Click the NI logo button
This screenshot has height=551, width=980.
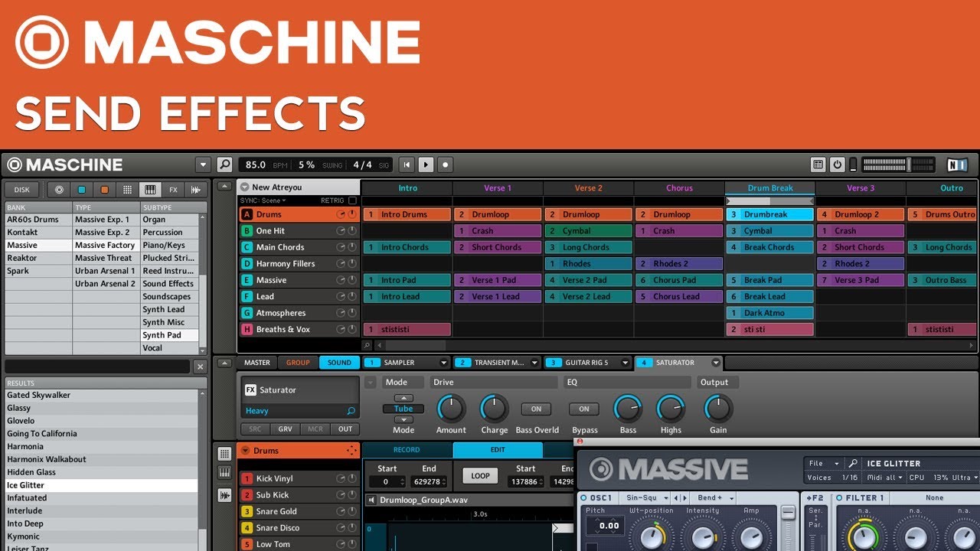(x=957, y=165)
